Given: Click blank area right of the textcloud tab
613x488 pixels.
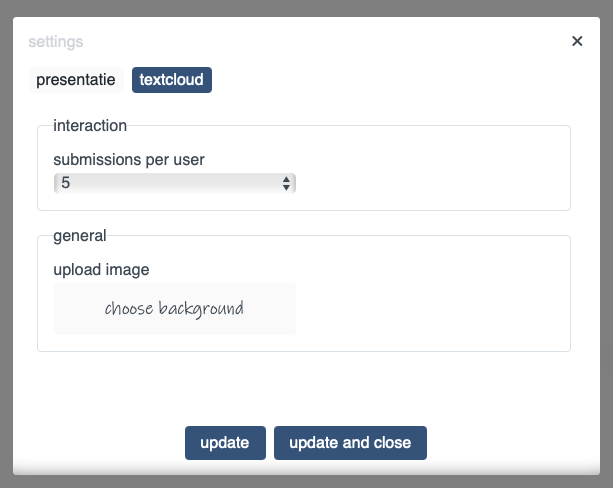Looking at the screenshot, I should pyautogui.click(x=400, y=80).
